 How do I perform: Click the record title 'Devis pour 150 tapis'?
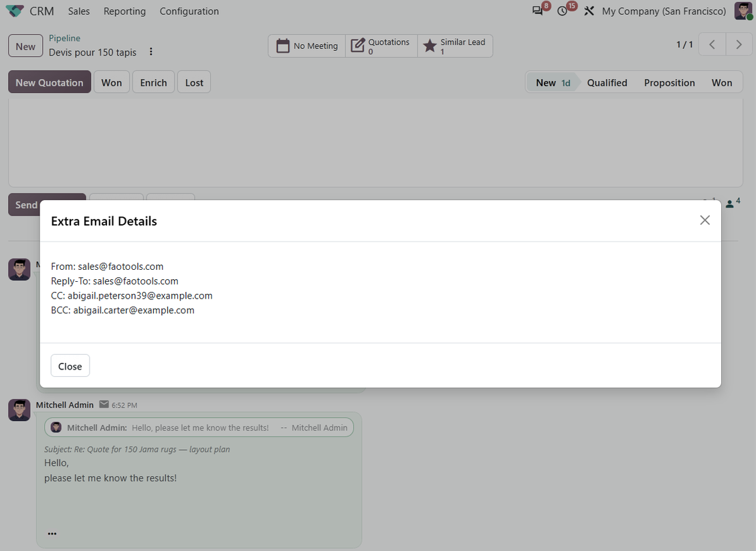tap(92, 52)
